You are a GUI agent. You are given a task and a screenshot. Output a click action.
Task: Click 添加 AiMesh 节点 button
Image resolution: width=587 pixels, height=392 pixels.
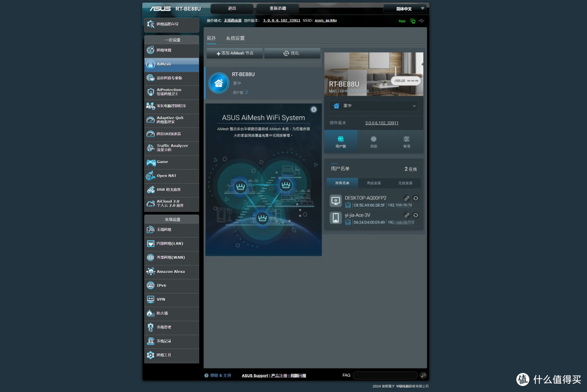click(235, 53)
